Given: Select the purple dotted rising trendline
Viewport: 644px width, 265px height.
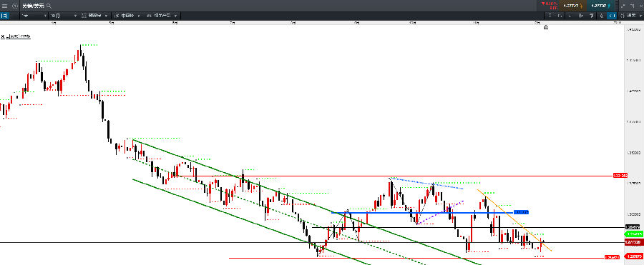Looking at the screenshot, I should (x=440, y=212).
